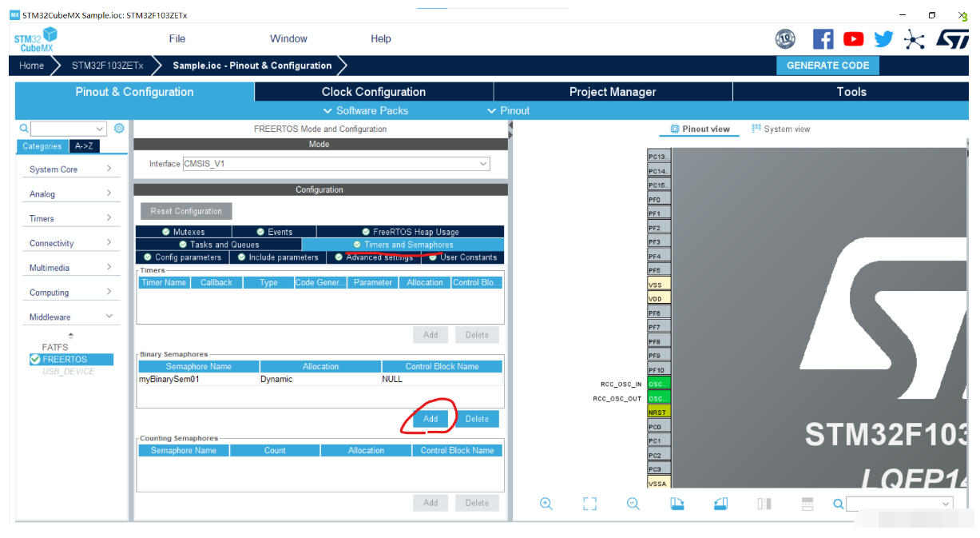Open the Tasks and Queues tab

pyautogui.click(x=218, y=245)
